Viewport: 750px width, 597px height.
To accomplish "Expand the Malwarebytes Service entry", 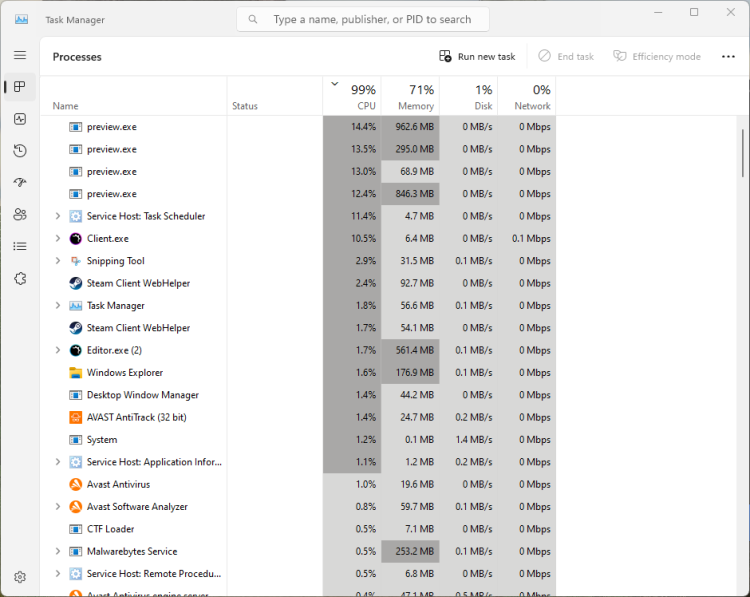I will click(x=58, y=552).
